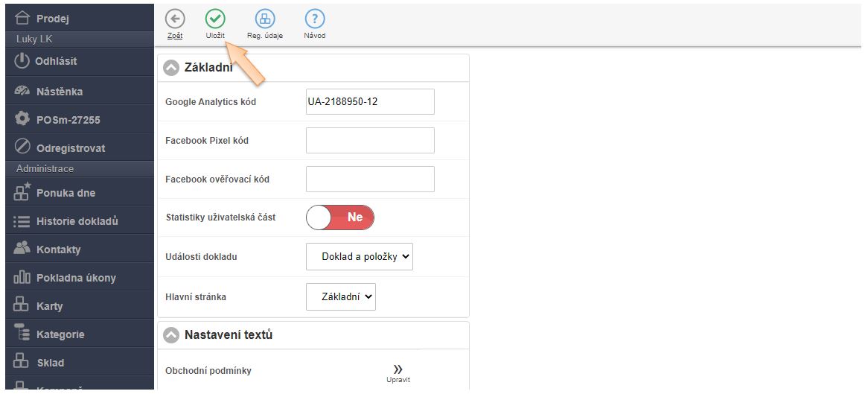This screenshot has height=397, width=868.
Task: Save settings with the Uložit checkmark icon
Action: click(215, 19)
